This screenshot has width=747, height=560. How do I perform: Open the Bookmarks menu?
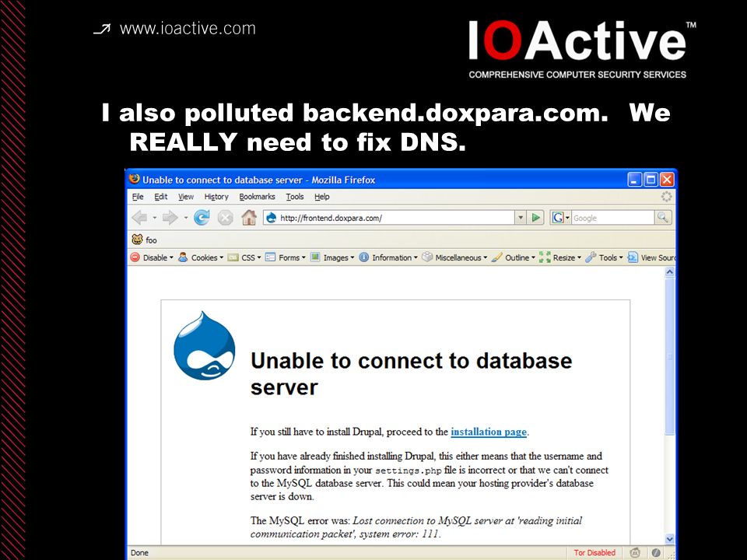tap(257, 196)
